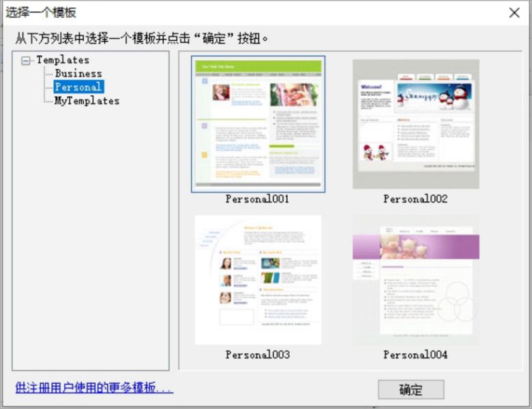Collapse the Templates tree node
The image size is (532, 409).
click(x=26, y=61)
